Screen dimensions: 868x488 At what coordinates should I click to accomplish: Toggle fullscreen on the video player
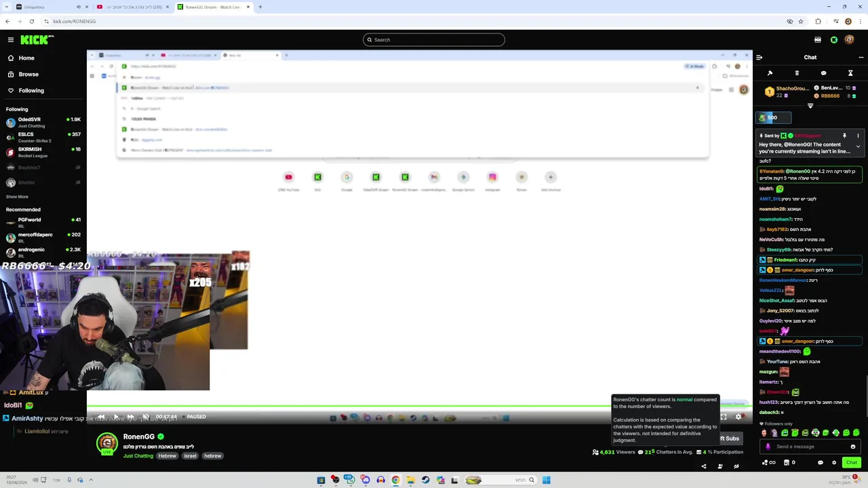[x=724, y=417]
